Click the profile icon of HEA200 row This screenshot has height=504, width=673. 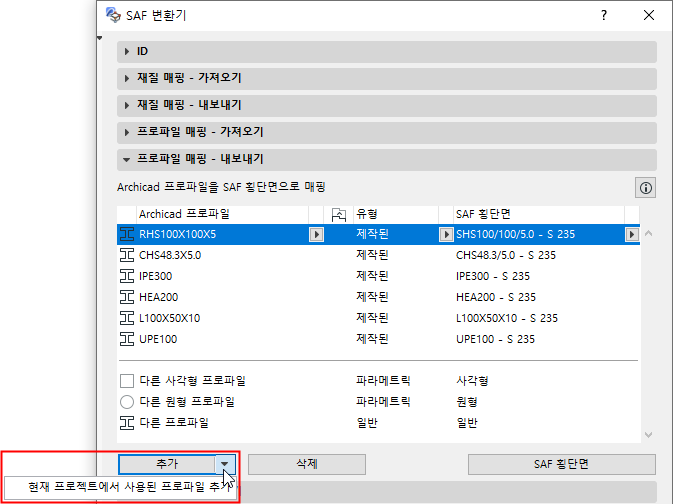(x=127, y=297)
